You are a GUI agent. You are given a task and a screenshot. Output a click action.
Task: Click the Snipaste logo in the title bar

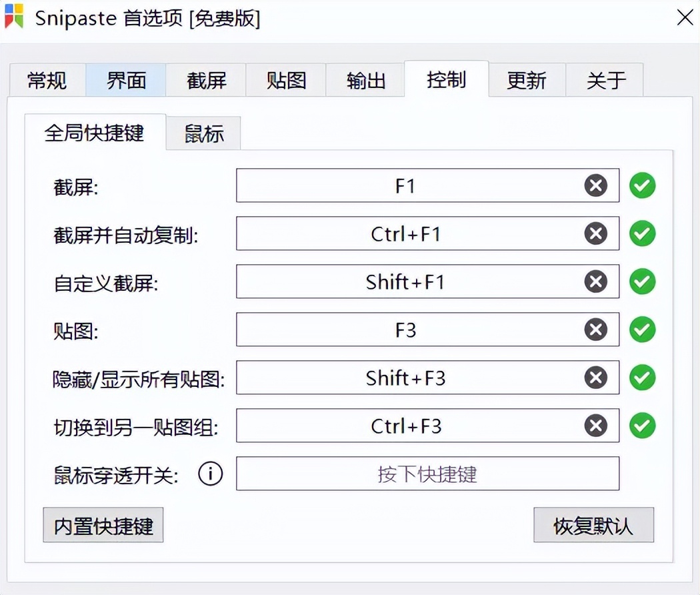pyautogui.click(x=14, y=17)
